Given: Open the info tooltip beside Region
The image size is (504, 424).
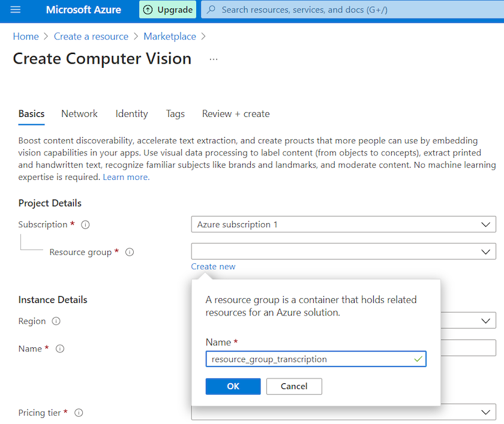Looking at the screenshot, I should [x=55, y=321].
